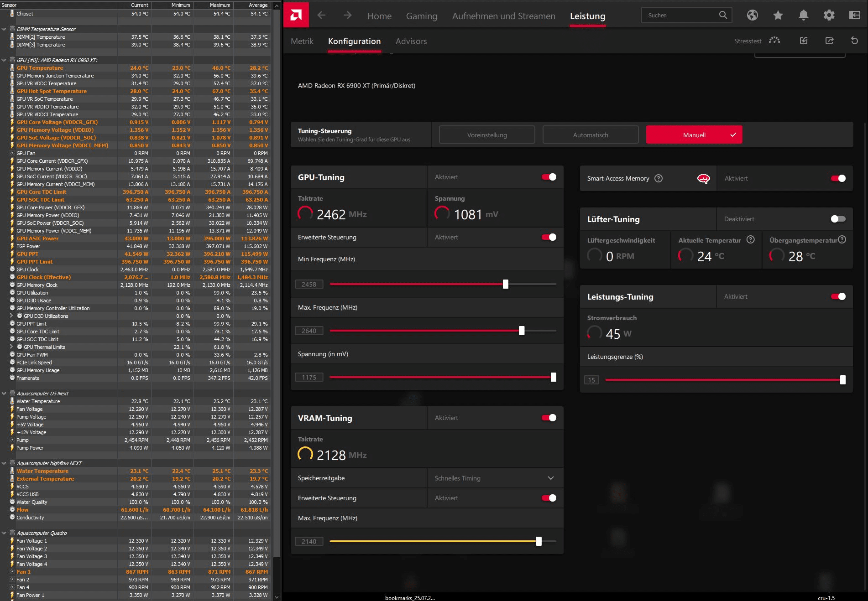The width and height of the screenshot is (868, 601).
Task: Open favorites star icon
Action: click(x=778, y=15)
